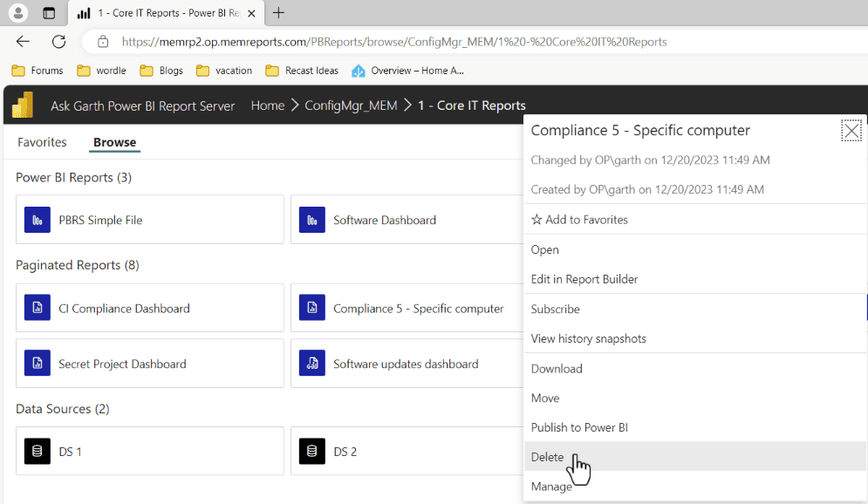Click the 1 - Core IT Reports breadcrumb
Viewport: 868px width, 504px height.
pos(472,106)
